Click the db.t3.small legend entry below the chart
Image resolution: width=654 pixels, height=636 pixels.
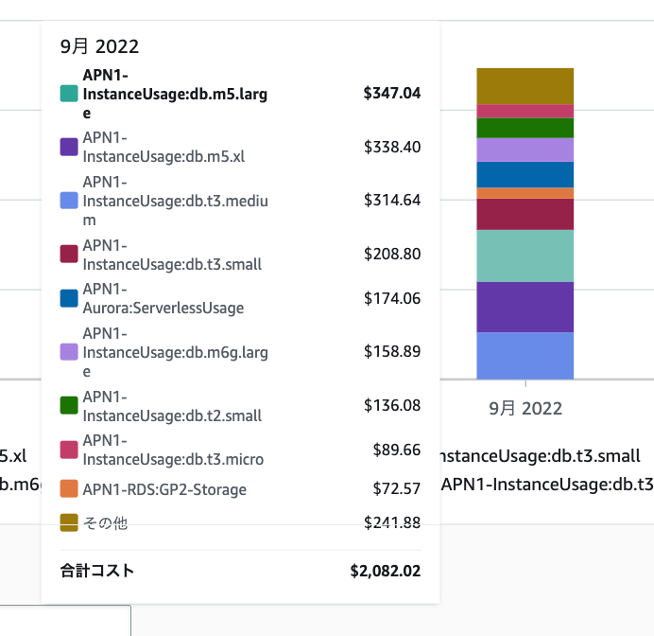pos(540,456)
